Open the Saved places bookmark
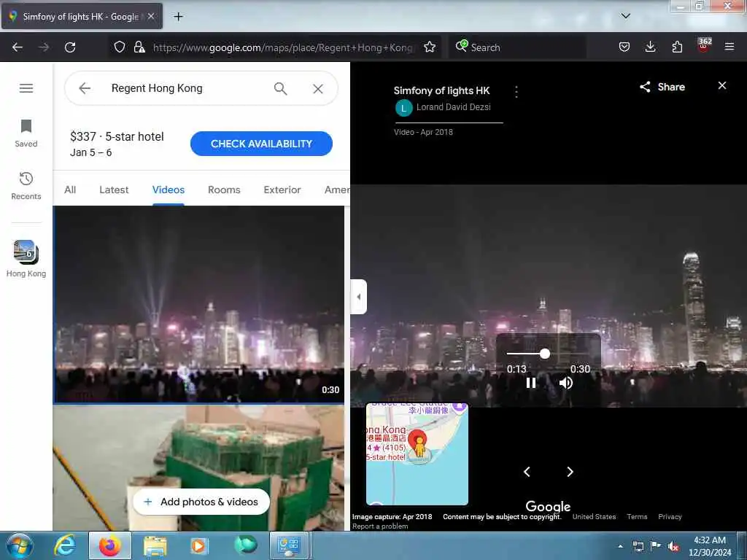Viewport: 747px width, 560px height. [x=26, y=133]
